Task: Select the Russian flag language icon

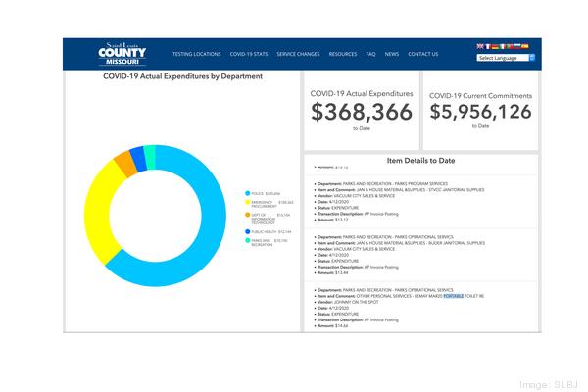Action: click(x=515, y=46)
